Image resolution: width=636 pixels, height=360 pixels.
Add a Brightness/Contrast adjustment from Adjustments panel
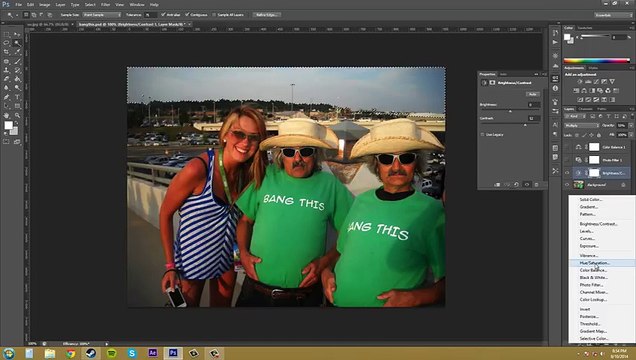coord(580,82)
